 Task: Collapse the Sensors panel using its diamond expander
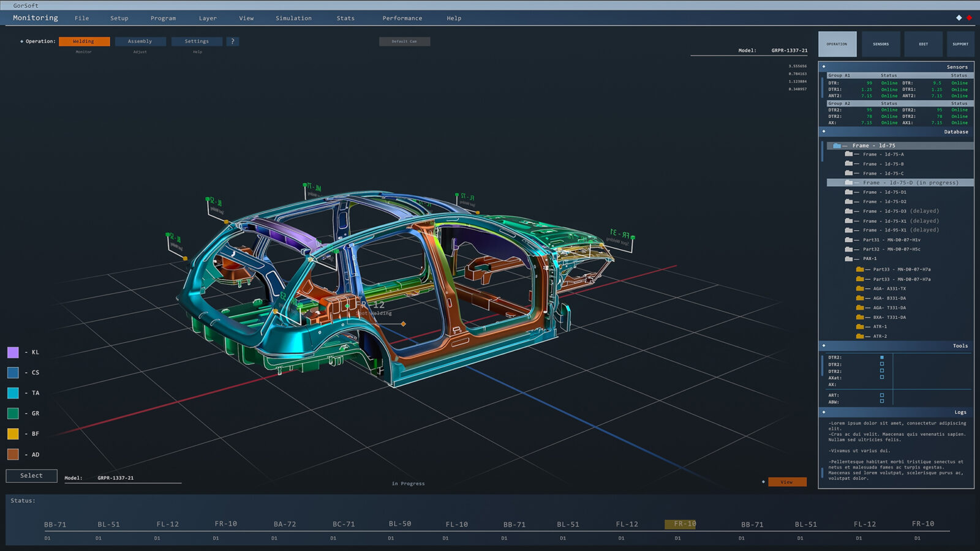click(823, 67)
